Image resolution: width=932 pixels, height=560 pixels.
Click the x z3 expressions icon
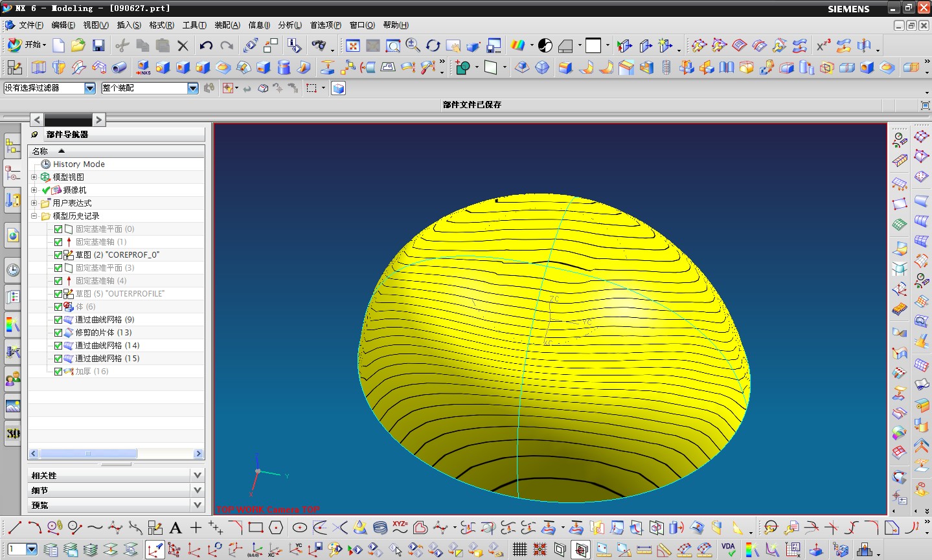click(823, 45)
